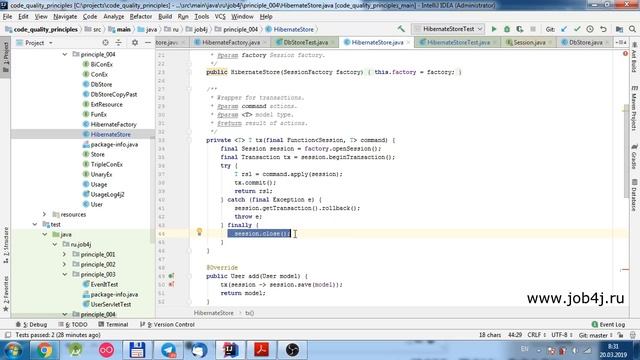The width and height of the screenshot is (640, 360).
Task: Open Project Structure icon in toolbar
Action: 619,29
